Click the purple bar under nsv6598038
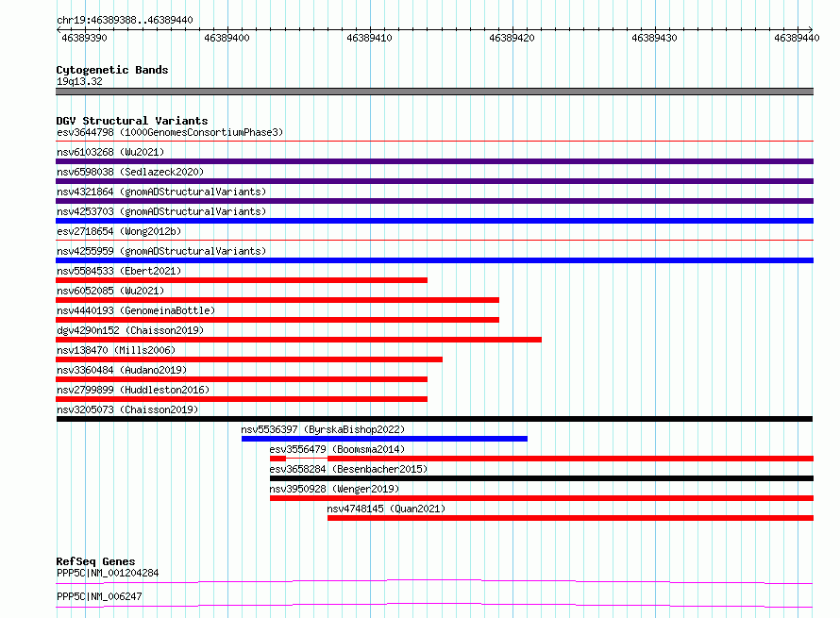 [x=434, y=181]
